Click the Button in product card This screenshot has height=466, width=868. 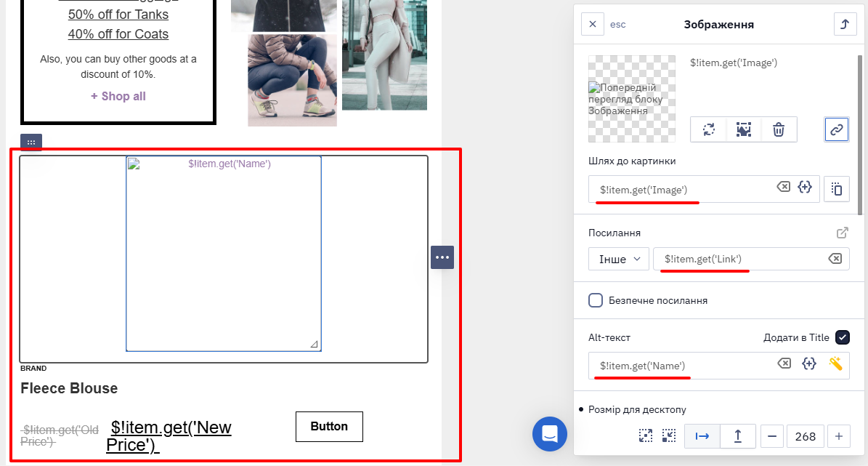click(329, 427)
